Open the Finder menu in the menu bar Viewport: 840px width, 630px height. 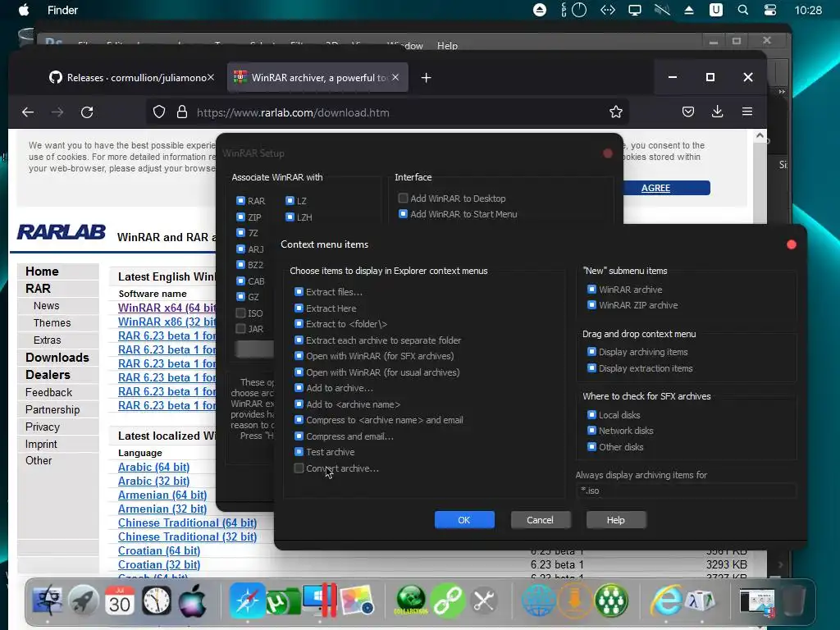pos(62,10)
